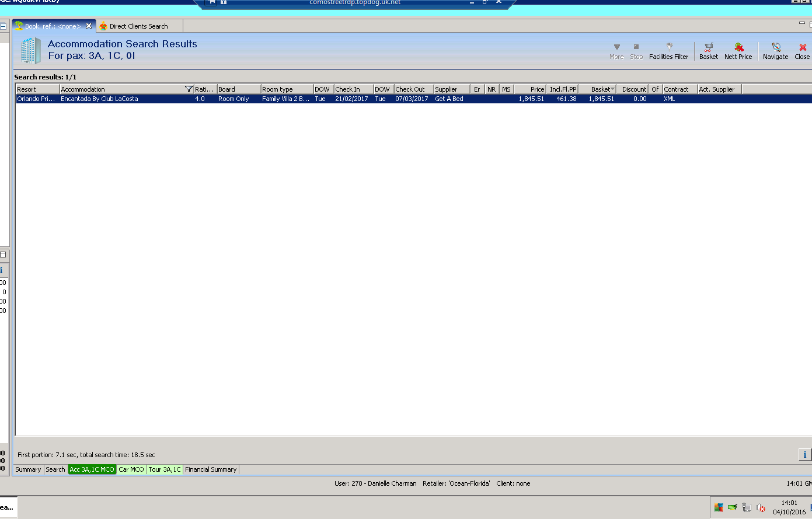812x519 pixels.
Task: Click the User: 270 - Danielle Charman status
Action: point(375,483)
